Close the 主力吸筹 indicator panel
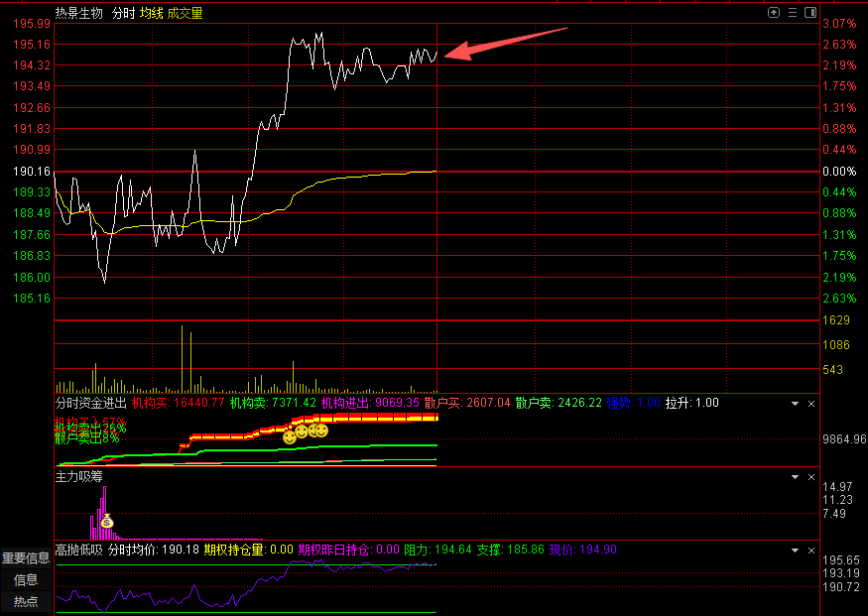 click(x=810, y=477)
